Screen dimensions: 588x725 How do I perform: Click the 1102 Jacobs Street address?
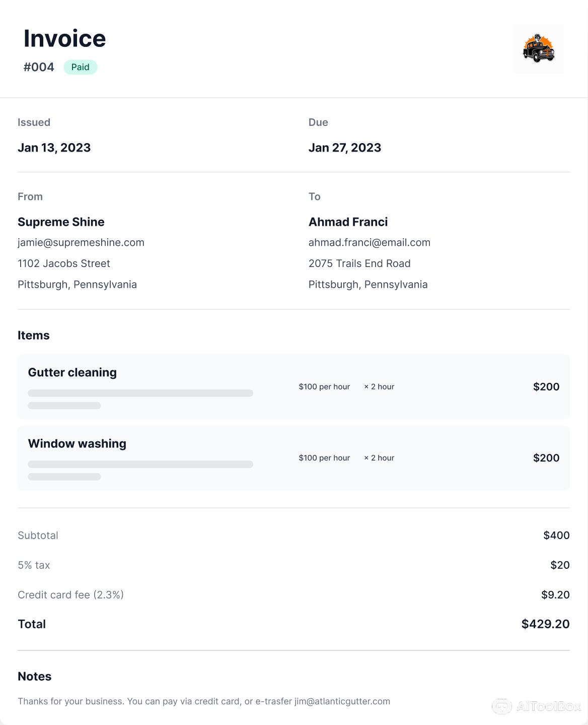64,263
